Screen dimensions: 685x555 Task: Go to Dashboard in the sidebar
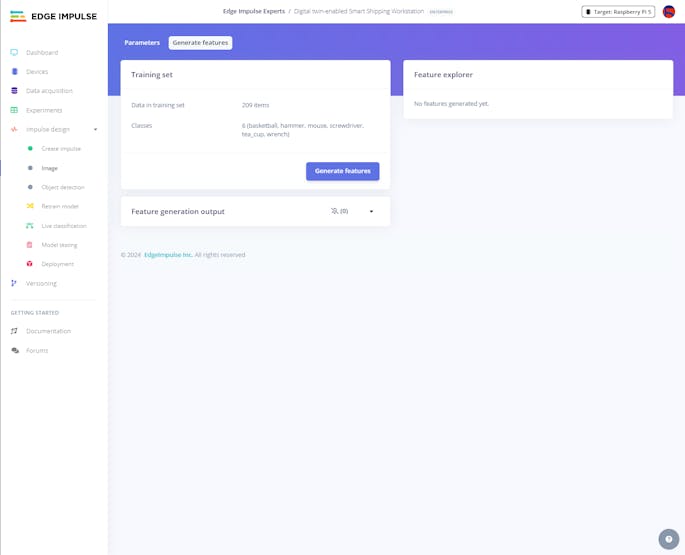[42, 52]
